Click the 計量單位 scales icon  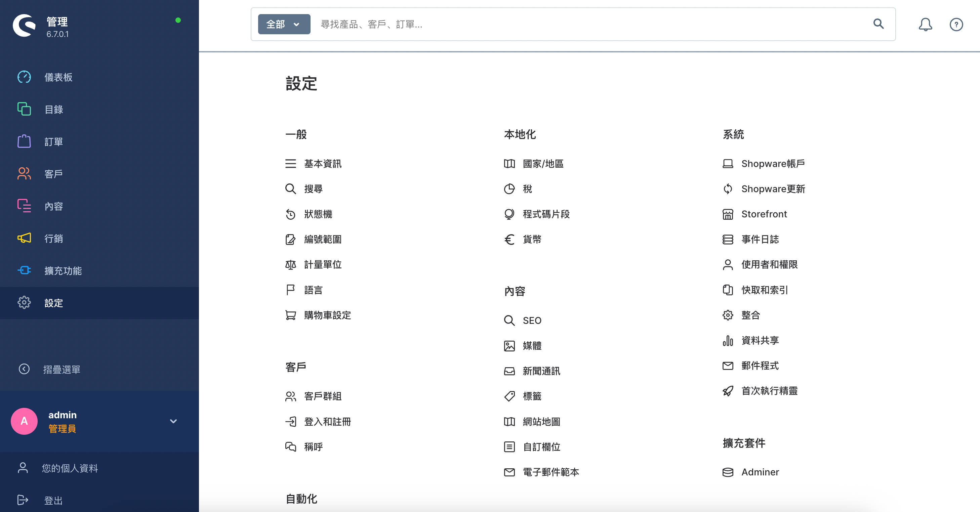(x=290, y=265)
